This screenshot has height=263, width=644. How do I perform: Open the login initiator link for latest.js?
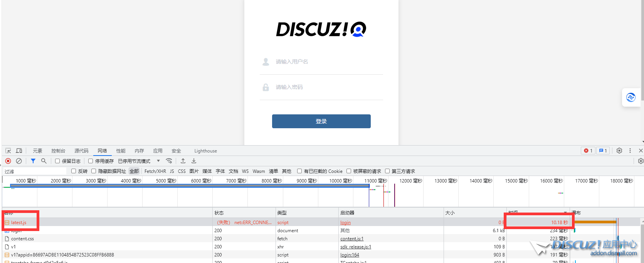click(345, 223)
